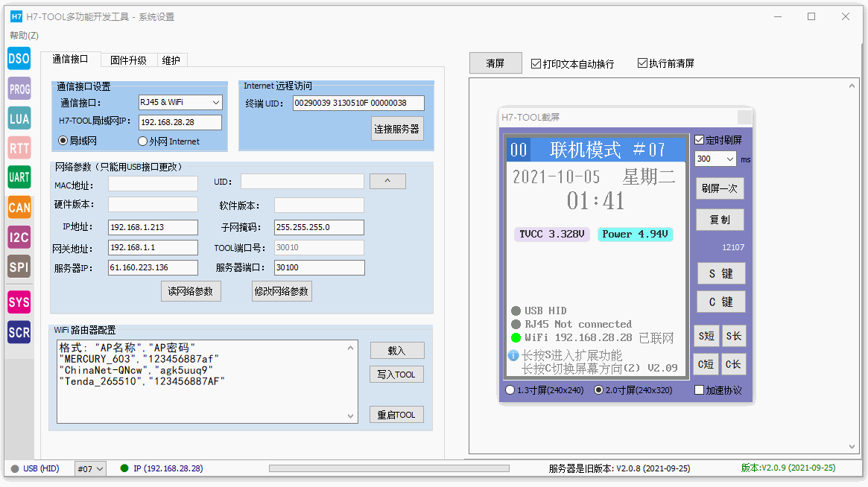Open the SCR screen capture tool
This screenshot has width=868, height=487.
coord(19,333)
